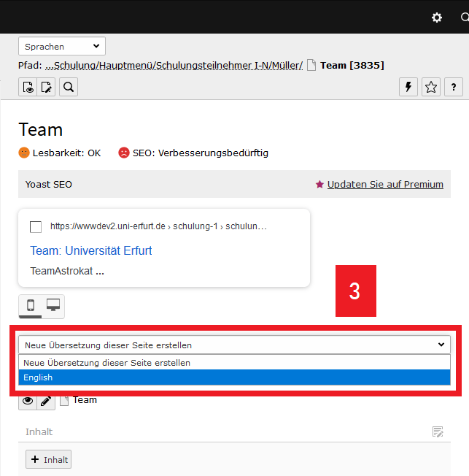The width and height of the screenshot is (469, 476).
Task: Click the 'Updaten Sie auf Premium' link
Action: (x=384, y=185)
